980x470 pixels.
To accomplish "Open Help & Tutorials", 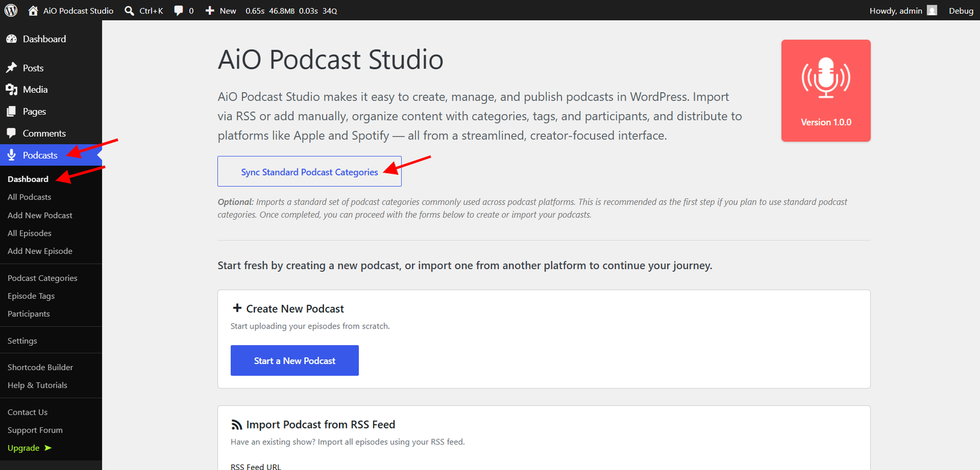I will click(37, 386).
